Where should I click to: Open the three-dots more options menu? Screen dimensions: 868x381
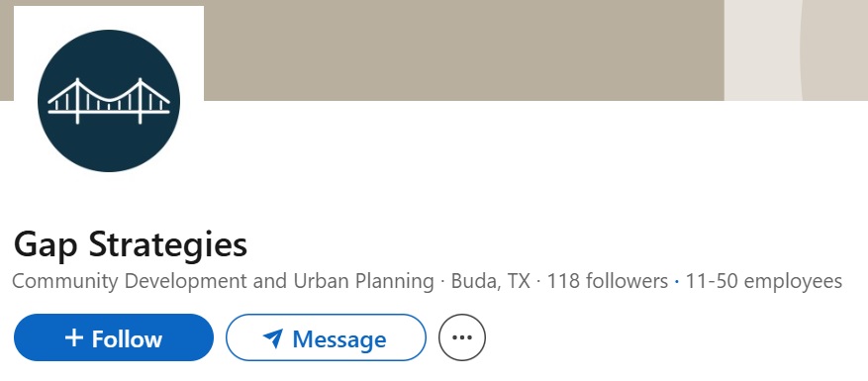pyautogui.click(x=462, y=337)
